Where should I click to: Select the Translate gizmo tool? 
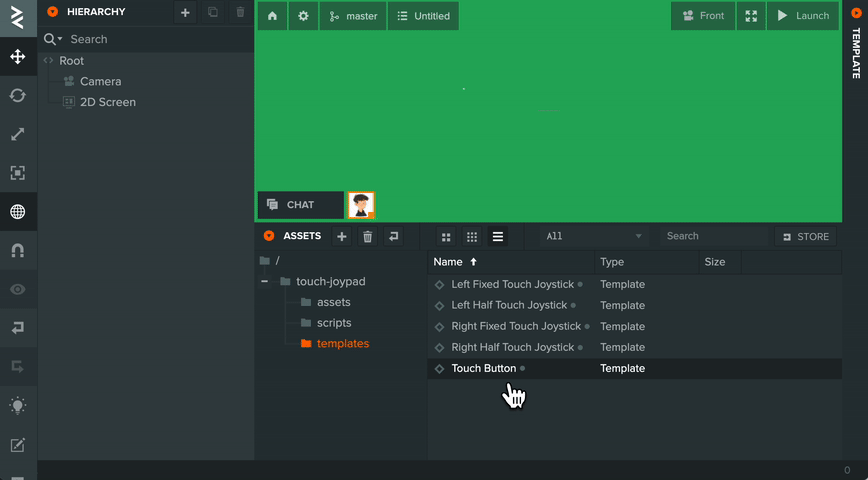click(x=18, y=56)
